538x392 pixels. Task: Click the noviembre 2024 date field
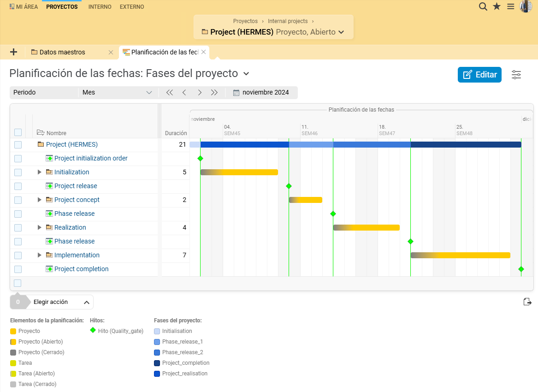tap(266, 92)
